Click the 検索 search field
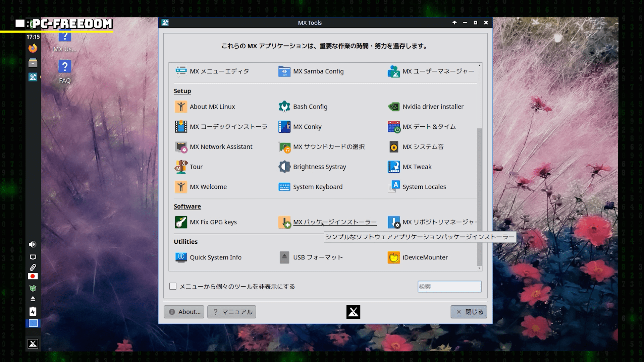644x362 pixels. click(x=449, y=287)
